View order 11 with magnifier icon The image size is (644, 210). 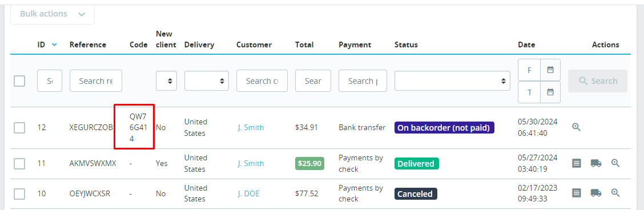click(615, 163)
